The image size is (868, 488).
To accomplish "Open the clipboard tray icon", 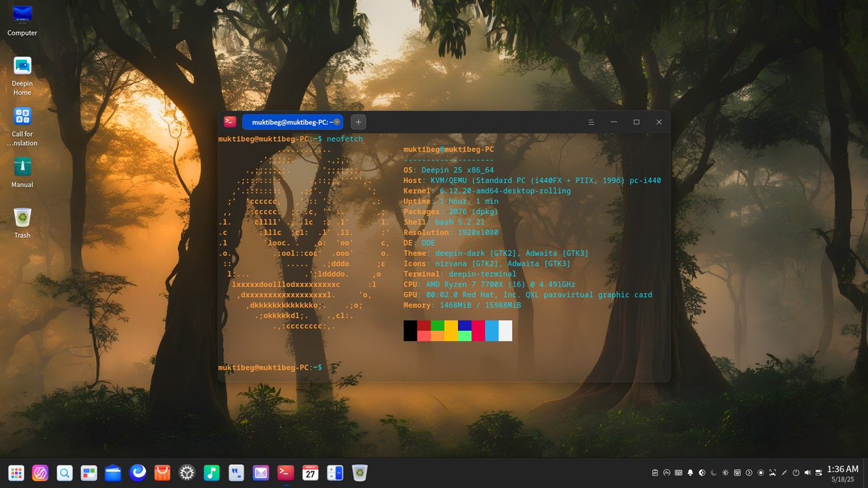I will [655, 473].
